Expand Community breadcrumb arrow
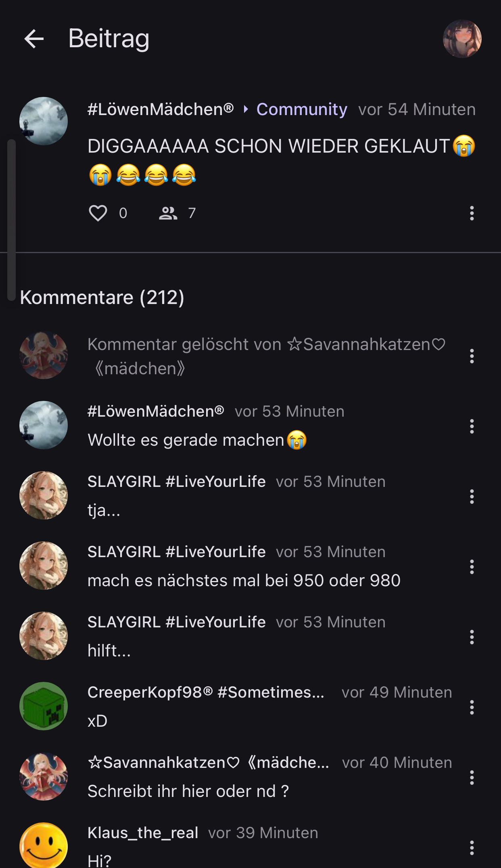 [245, 109]
